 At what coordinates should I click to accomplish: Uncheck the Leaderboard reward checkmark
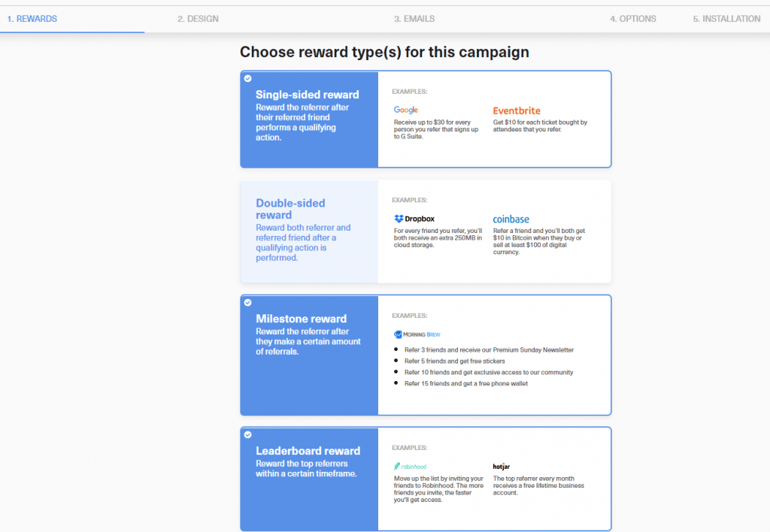pos(248,434)
